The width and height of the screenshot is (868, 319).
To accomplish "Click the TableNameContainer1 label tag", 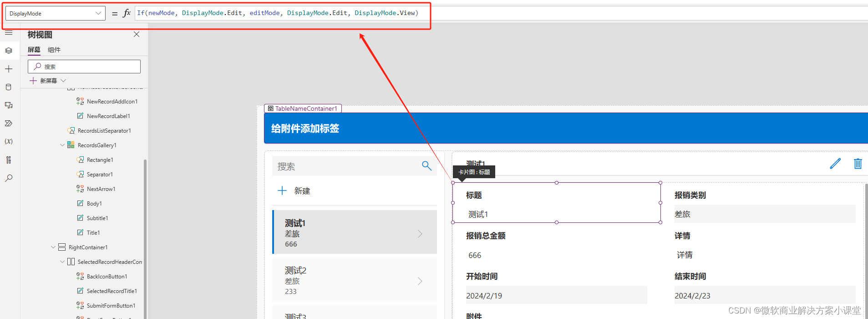I will pos(303,108).
